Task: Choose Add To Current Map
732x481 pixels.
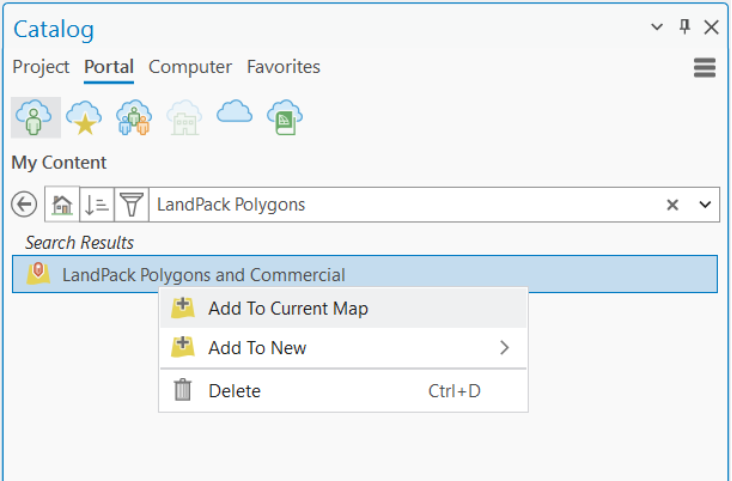Action: [288, 308]
